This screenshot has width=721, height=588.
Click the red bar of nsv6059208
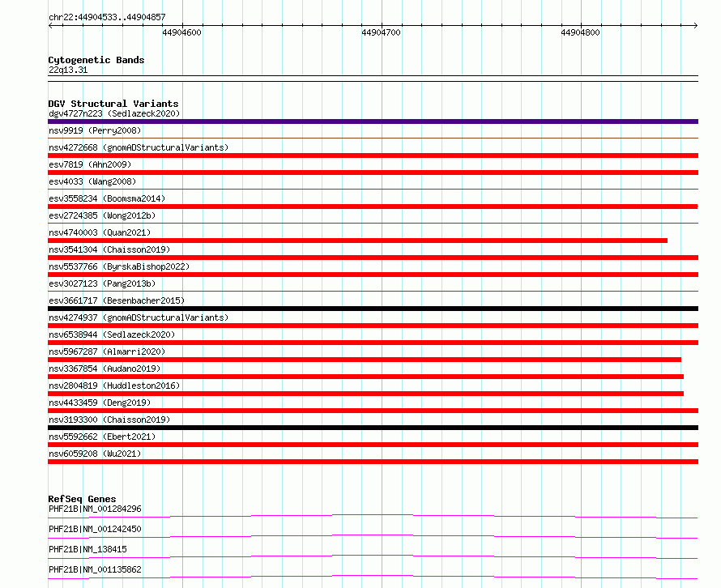click(x=373, y=462)
